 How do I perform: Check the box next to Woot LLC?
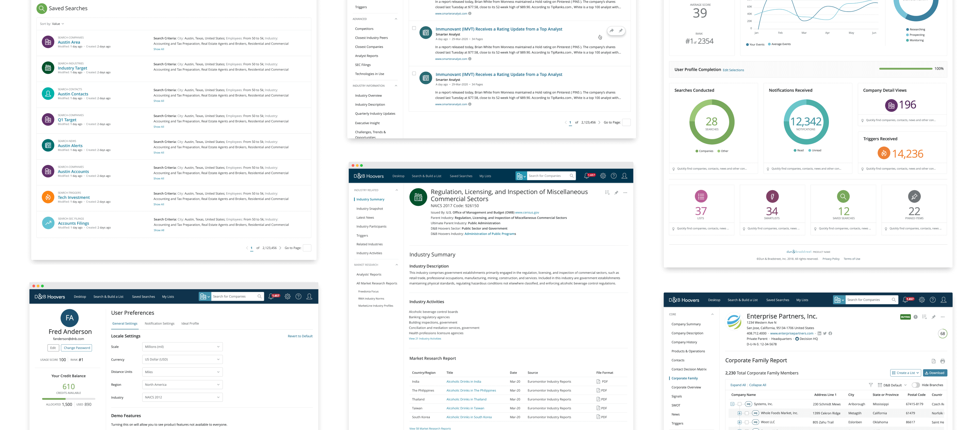click(x=747, y=422)
